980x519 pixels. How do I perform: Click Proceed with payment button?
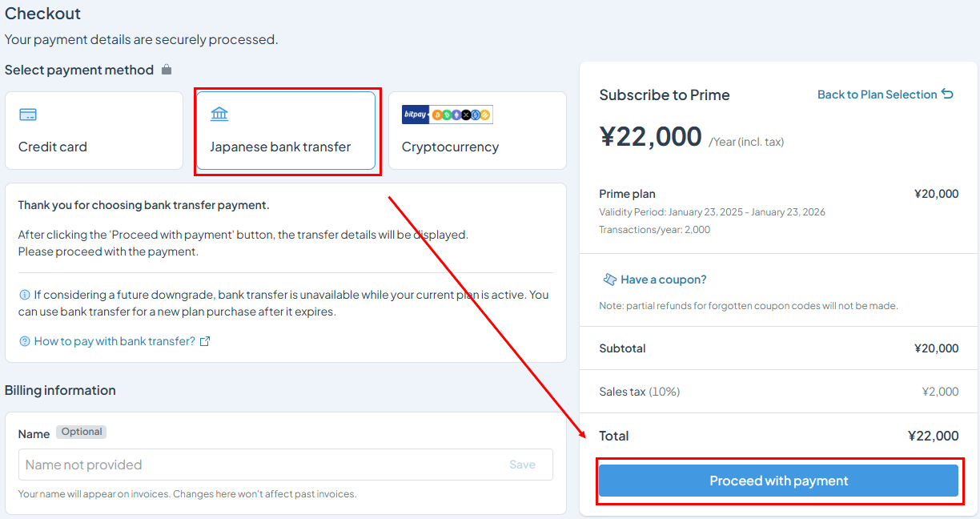pyautogui.click(x=778, y=481)
